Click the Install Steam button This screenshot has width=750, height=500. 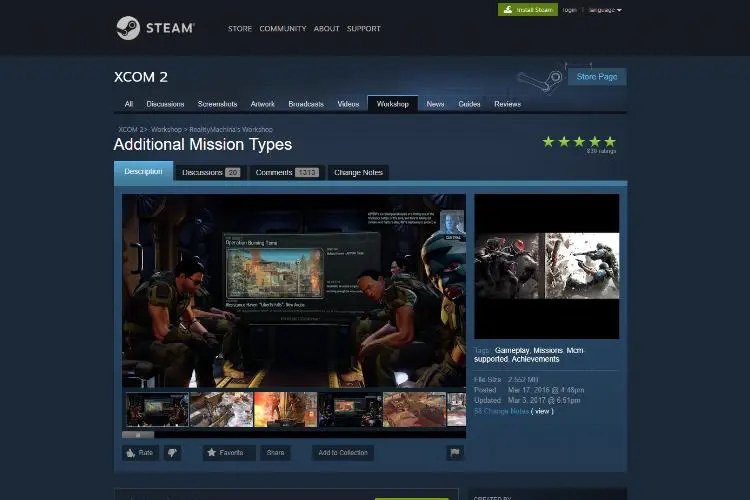(x=528, y=10)
